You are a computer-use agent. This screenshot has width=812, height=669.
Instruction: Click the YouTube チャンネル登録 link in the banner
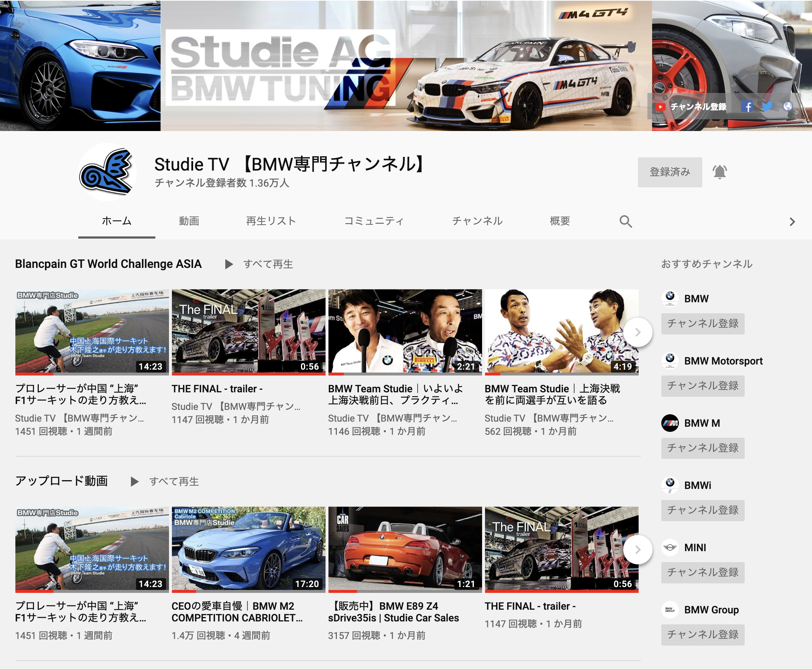pos(691,107)
